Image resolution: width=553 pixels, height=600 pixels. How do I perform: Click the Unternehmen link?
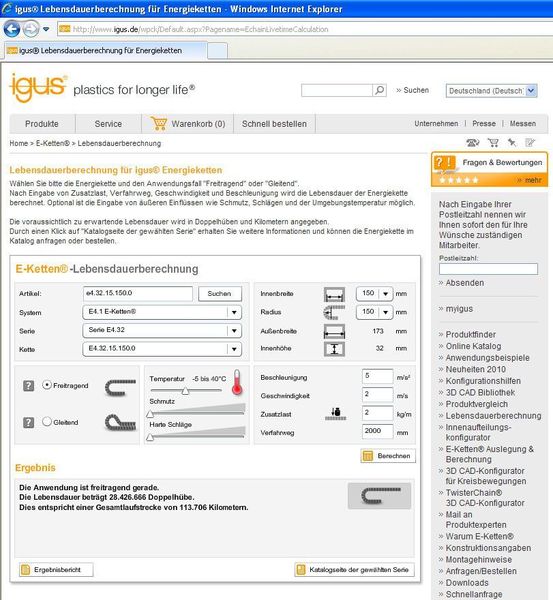tap(436, 124)
